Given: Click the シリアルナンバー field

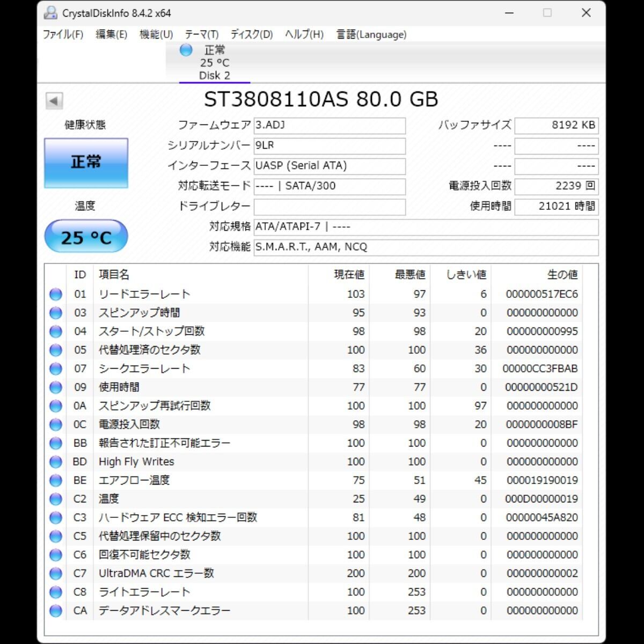Looking at the screenshot, I should click(329, 145).
